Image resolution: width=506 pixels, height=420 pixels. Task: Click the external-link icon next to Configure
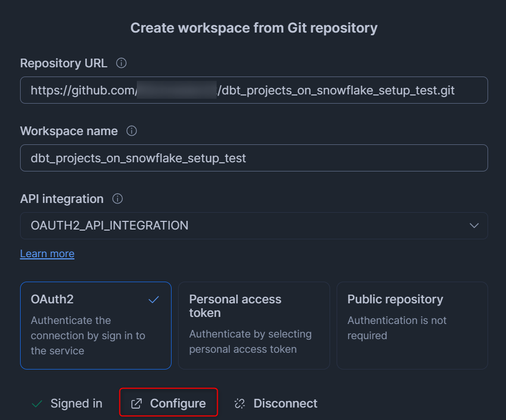137,403
